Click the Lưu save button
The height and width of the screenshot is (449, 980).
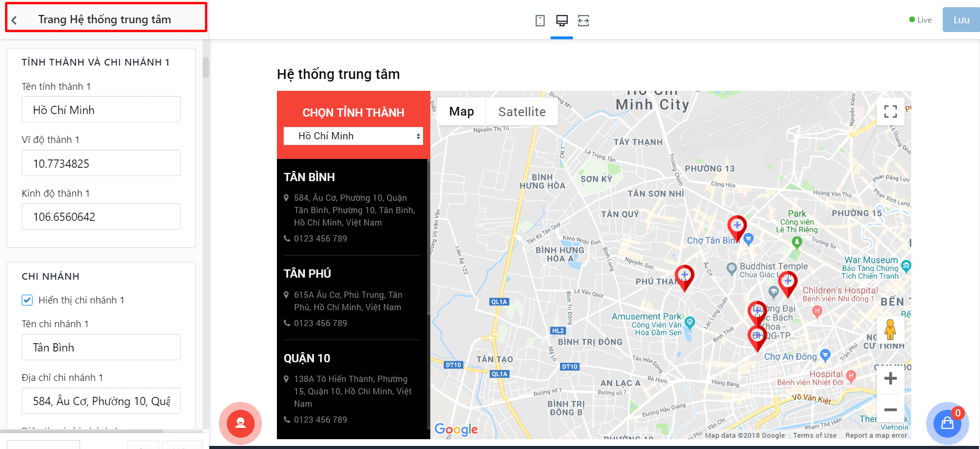961,20
